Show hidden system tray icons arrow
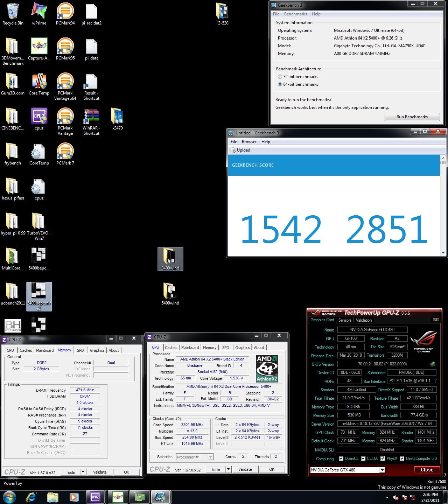Screen dimensions: 448x504 pos(387,497)
